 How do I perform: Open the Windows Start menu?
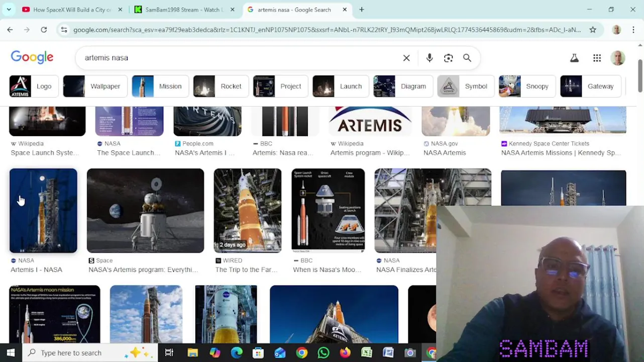click(x=11, y=353)
